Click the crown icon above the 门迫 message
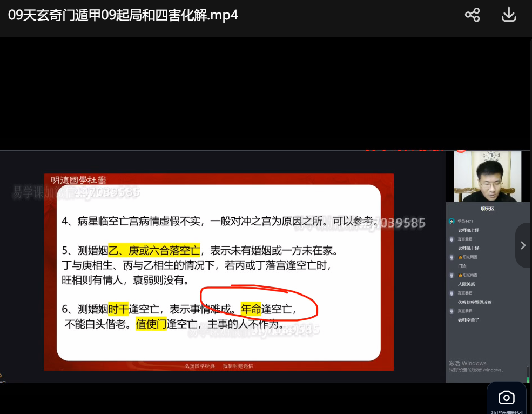The width and height of the screenshot is (532, 414). [460, 257]
